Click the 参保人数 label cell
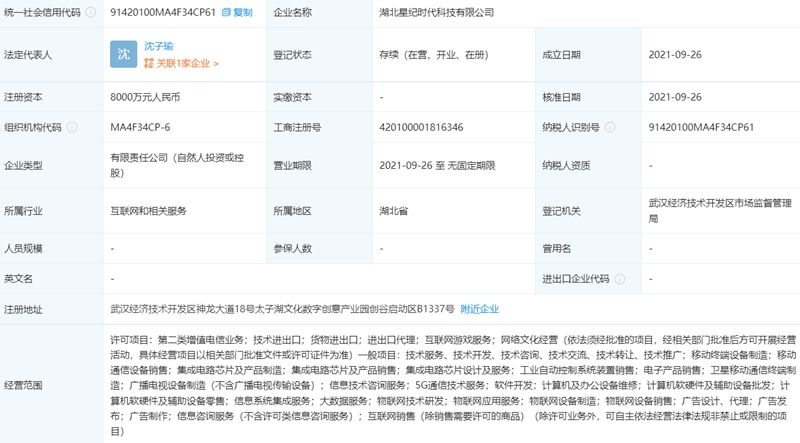The width and height of the screenshot is (800, 443). 319,249
